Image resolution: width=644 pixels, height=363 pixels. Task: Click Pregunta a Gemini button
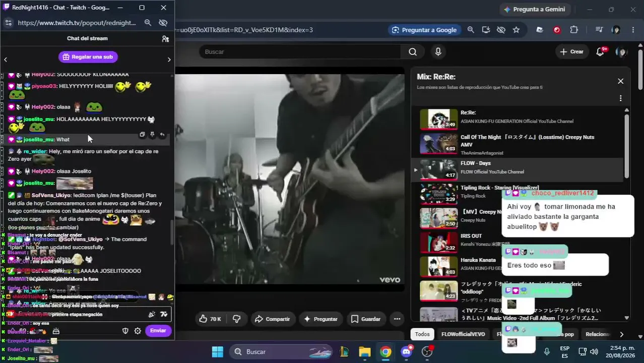coord(534,9)
